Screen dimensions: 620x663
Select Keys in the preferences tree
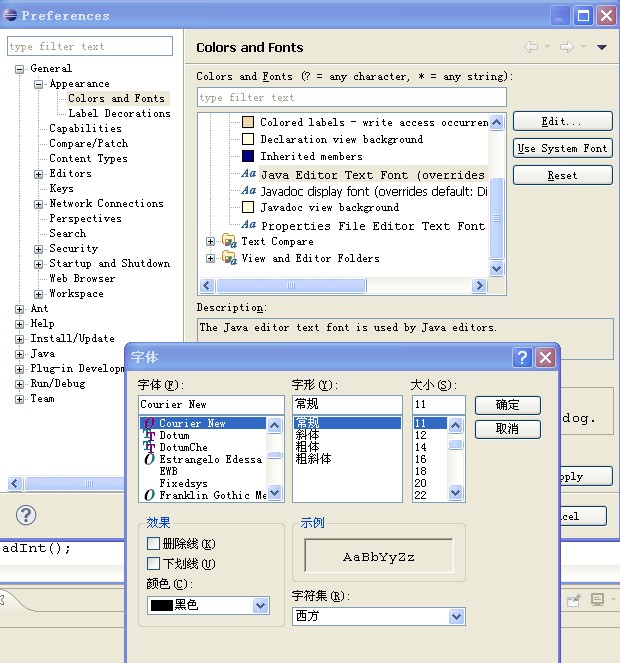61,188
